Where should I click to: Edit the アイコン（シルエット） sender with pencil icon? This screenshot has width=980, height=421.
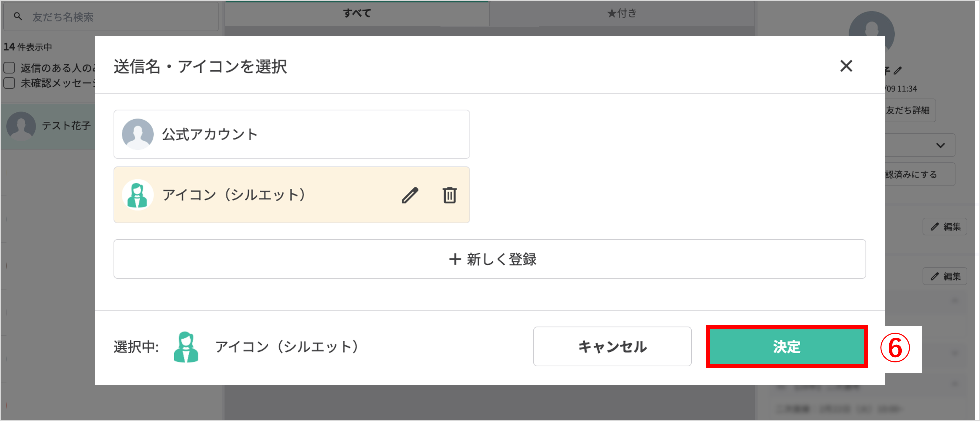click(410, 195)
